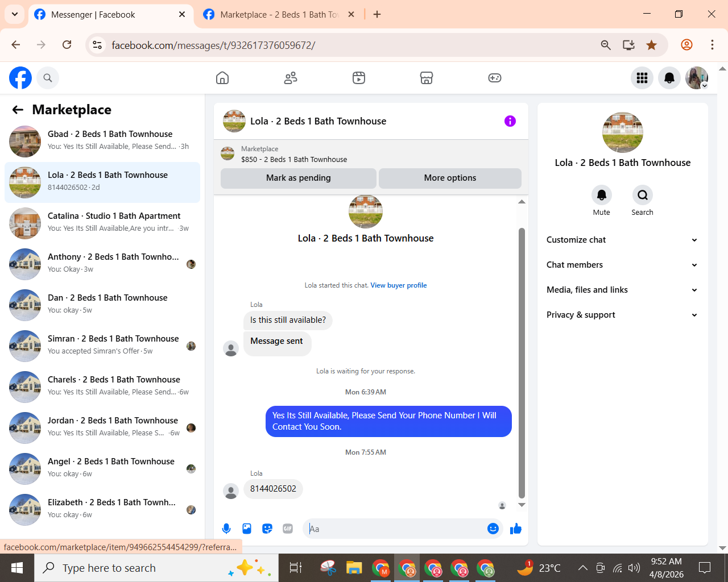Viewport: 728px width, 582px height.
Task: Open Charels 2 Beds 1 Bath Townhouse chat
Action: point(102,387)
